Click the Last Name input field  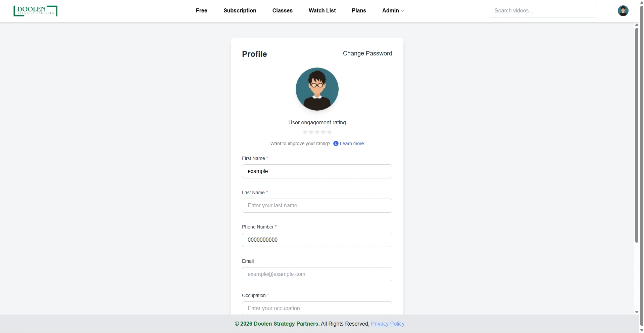pyautogui.click(x=317, y=206)
